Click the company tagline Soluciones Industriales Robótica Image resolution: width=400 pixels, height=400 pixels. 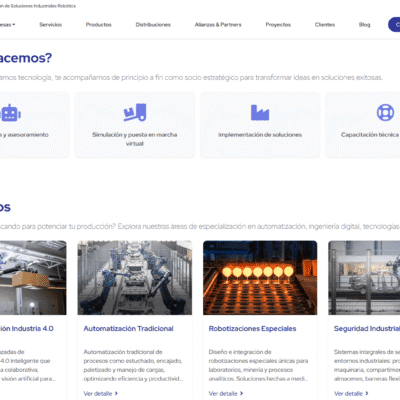pyautogui.click(x=38, y=6)
